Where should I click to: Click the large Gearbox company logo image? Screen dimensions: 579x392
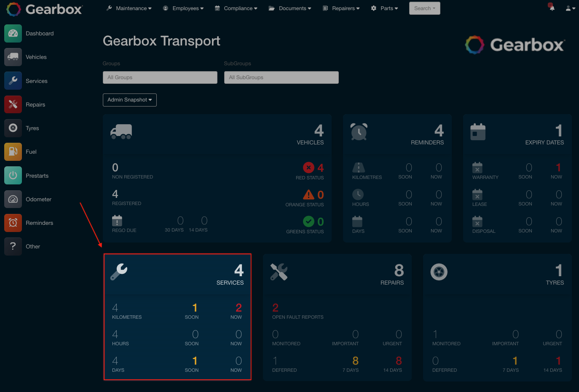(515, 45)
